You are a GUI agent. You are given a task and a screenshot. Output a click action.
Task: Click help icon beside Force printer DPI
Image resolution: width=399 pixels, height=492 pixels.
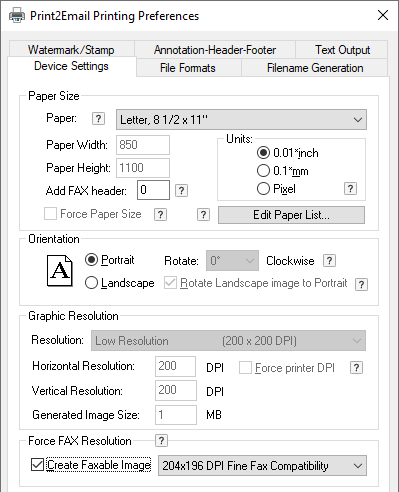[x=356, y=368]
